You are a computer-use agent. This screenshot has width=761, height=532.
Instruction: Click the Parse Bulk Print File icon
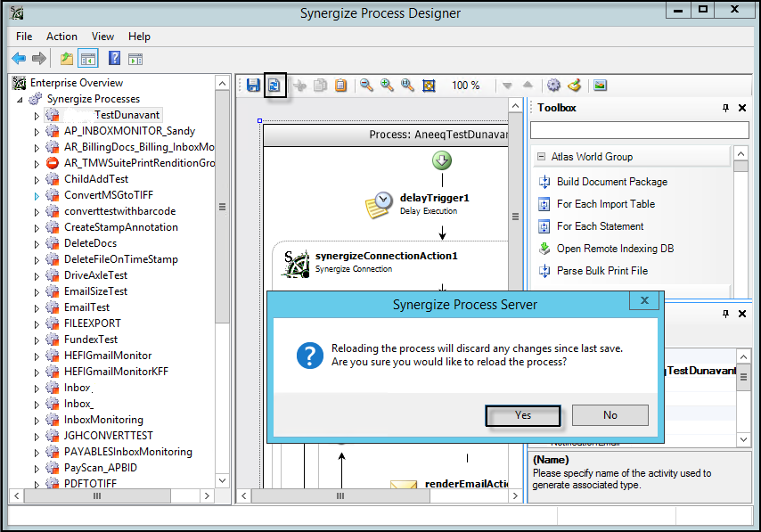[x=544, y=271]
